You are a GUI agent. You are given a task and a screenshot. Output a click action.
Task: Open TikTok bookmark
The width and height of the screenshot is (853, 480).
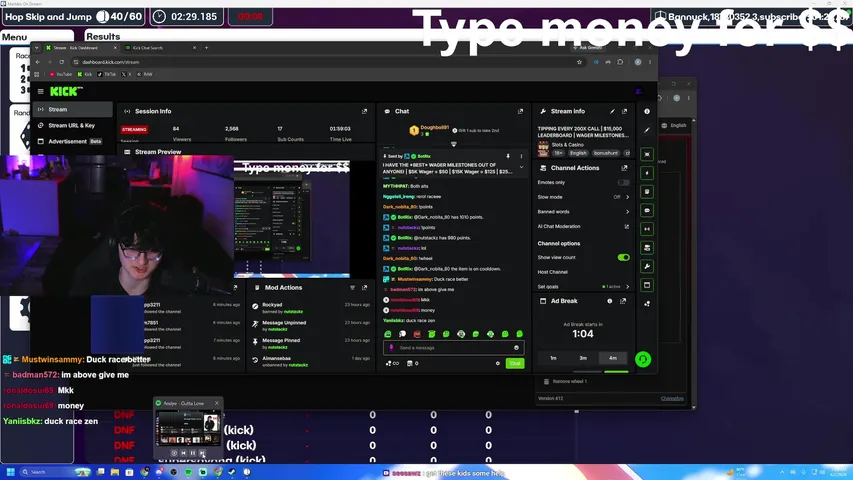coord(107,75)
